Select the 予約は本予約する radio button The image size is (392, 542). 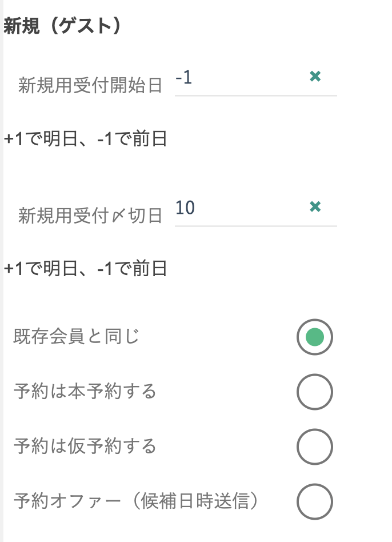(314, 392)
